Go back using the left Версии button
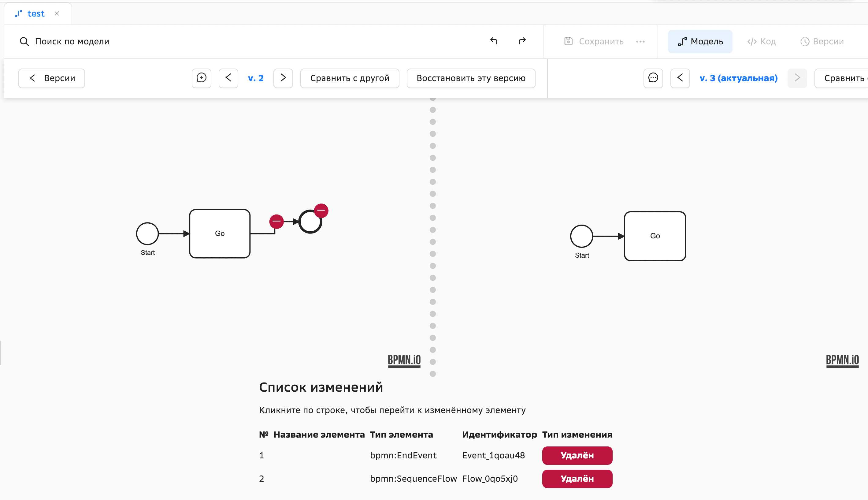This screenshot has height=500, width=868. [51, 78]
